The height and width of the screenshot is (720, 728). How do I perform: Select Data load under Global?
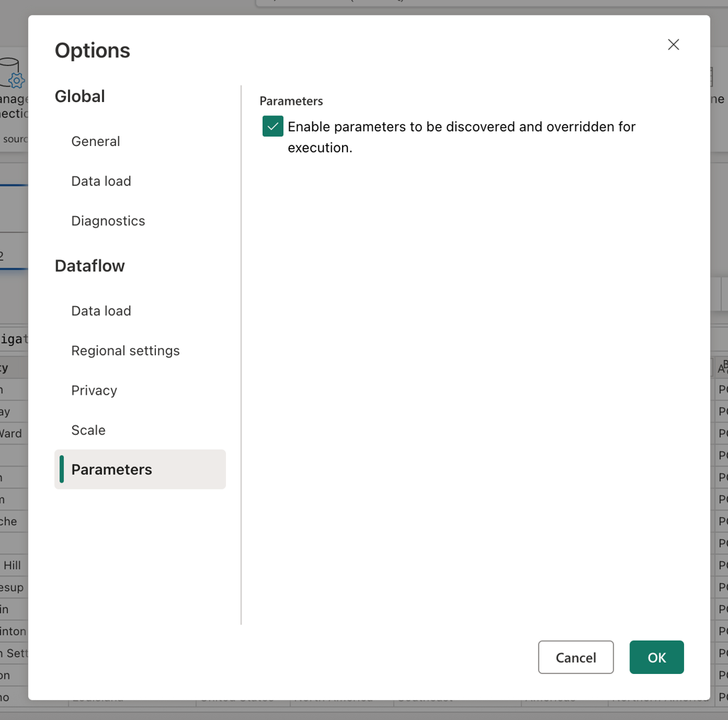coord(101,181)
